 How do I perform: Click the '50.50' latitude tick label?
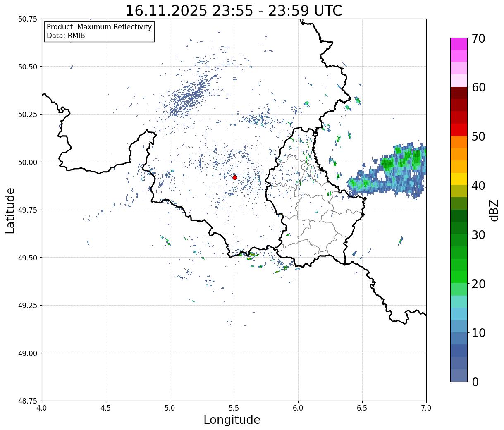[x=28, y=67]
